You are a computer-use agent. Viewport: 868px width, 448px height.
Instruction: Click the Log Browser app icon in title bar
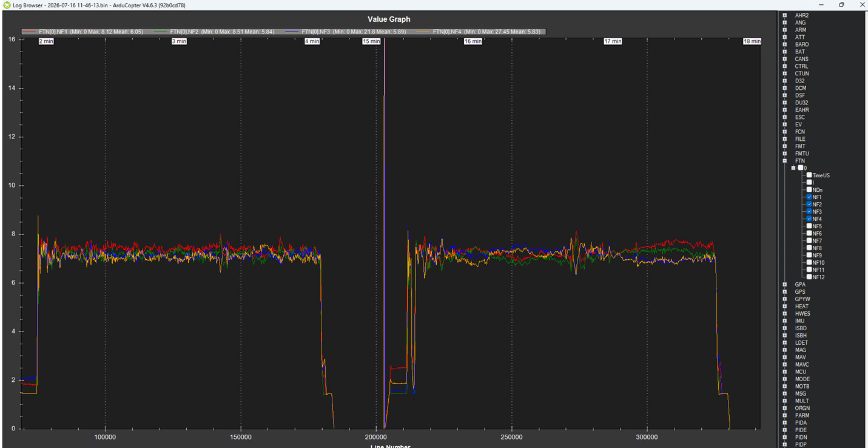tap(7, 5)
